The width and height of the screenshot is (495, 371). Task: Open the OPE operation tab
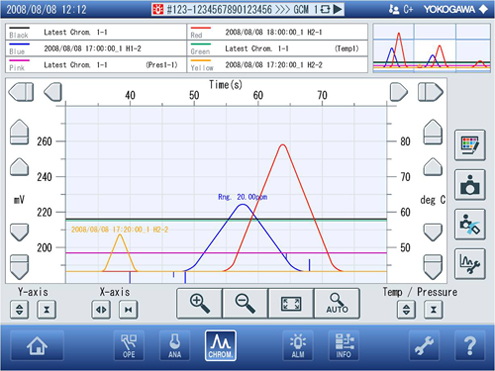point(129,346)
